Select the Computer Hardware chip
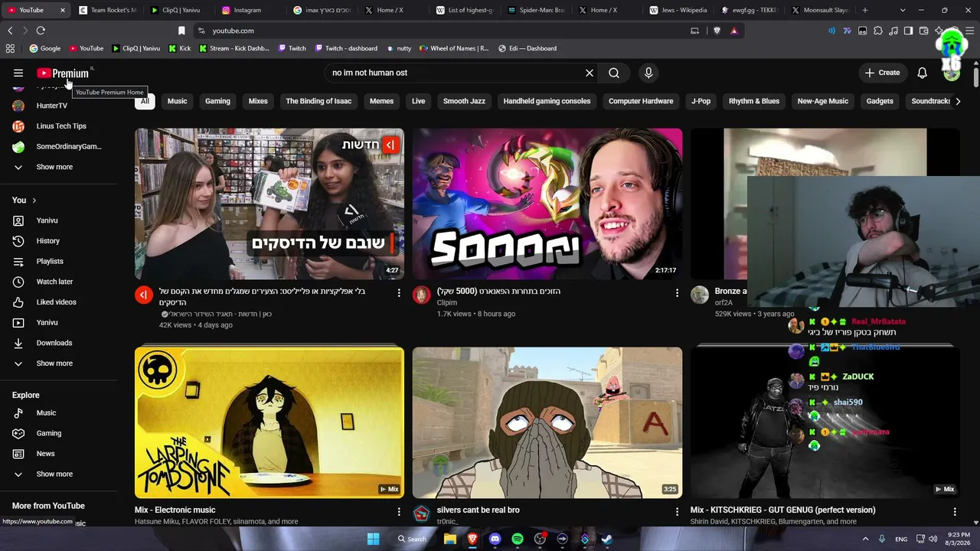This screenshot has height=551, width=980. pyautogui.click(x=641, y=101)
